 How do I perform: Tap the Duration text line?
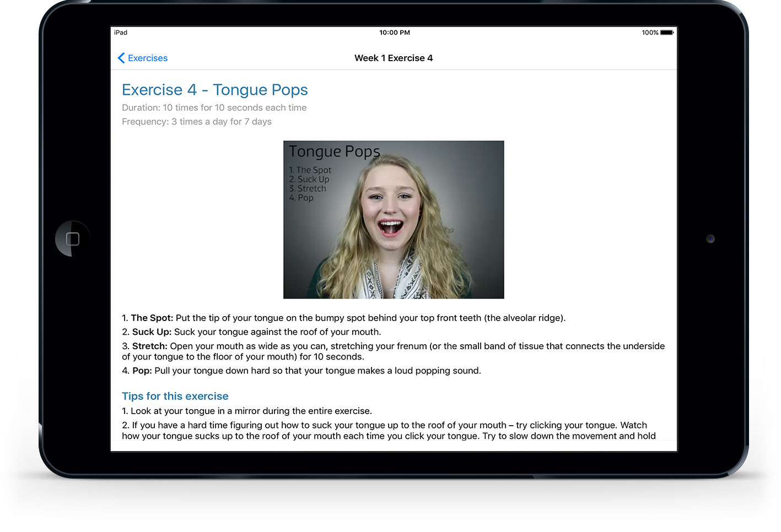[214, 107]
